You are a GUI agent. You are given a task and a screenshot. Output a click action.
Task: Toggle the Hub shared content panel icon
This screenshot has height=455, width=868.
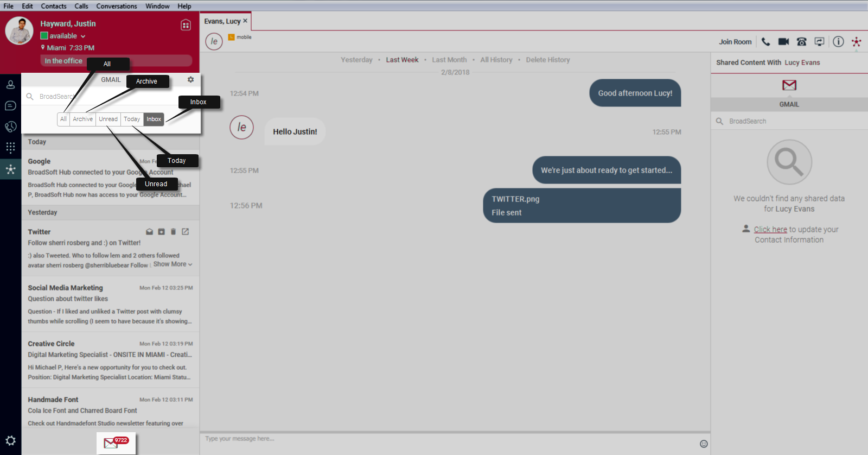(x=856, y=42)
